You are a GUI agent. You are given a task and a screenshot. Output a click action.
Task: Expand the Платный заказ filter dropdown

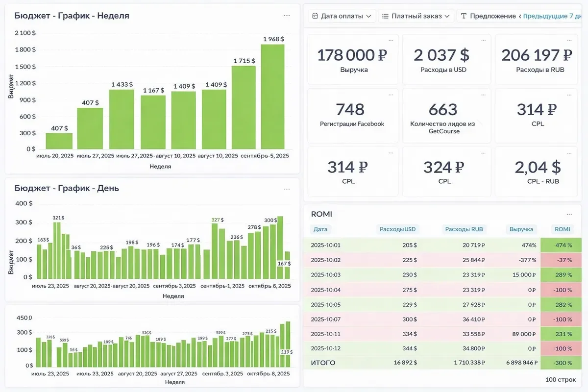point(416,16)
